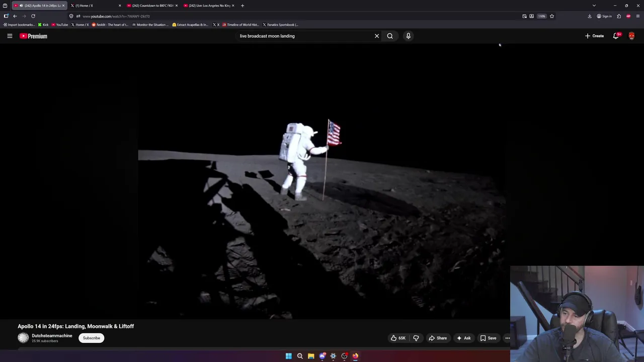Open the Ask AI button
Viewport: 644px width, 362px height.
(x=463, y=338)
